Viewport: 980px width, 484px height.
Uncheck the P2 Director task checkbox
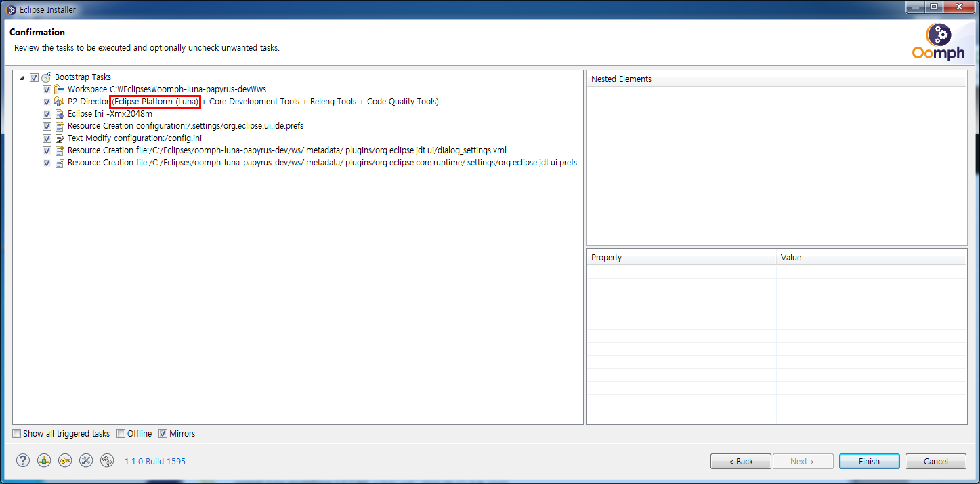point(47,102)
